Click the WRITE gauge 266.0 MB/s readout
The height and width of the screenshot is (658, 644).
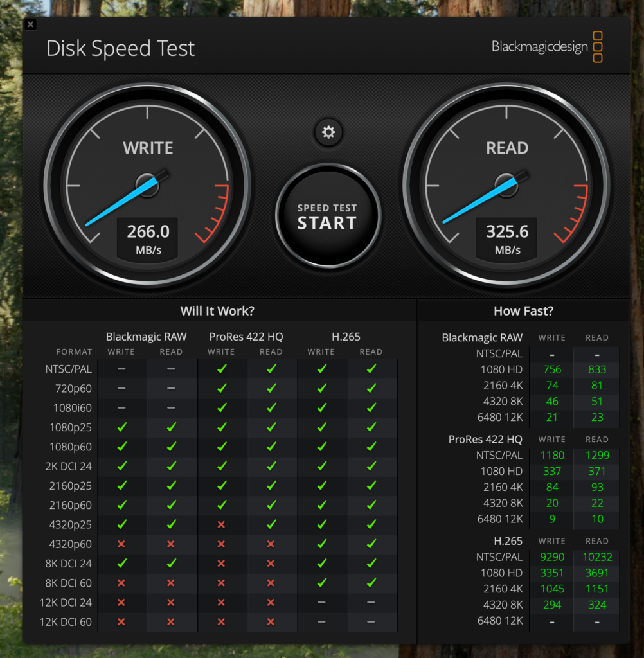click(x=148, y=238)
